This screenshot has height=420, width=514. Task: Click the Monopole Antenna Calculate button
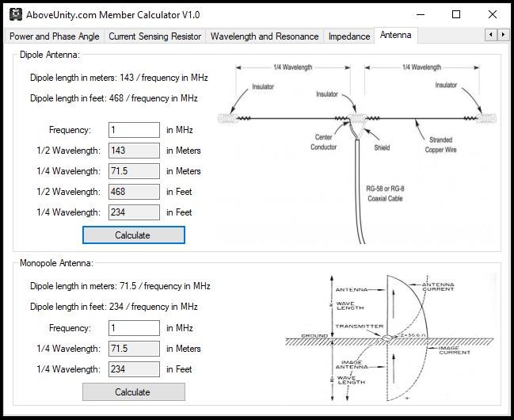134,391
